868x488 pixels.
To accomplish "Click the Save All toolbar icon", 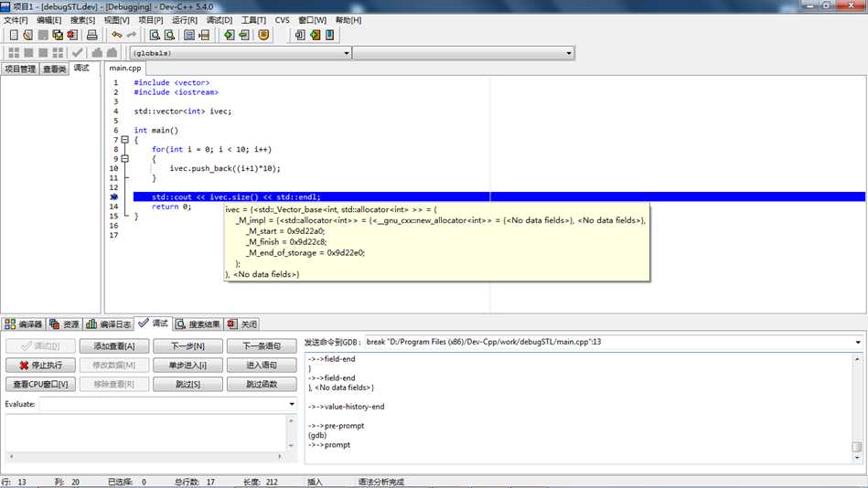I will [58, 35].
